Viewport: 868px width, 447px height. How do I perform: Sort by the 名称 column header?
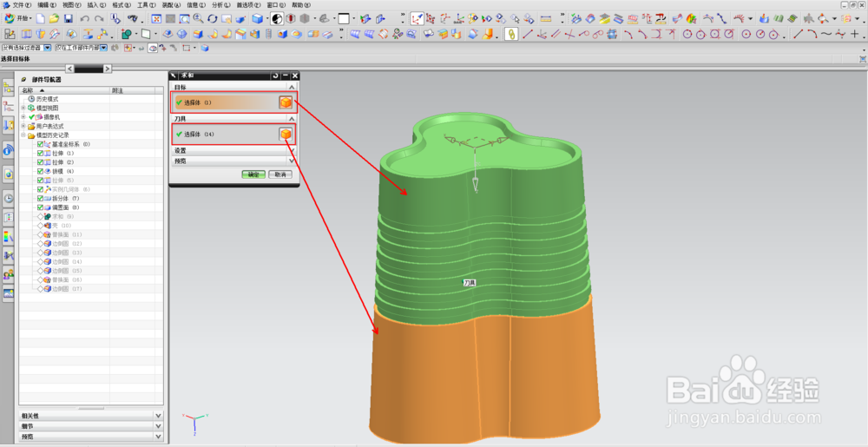click(64, 90)
